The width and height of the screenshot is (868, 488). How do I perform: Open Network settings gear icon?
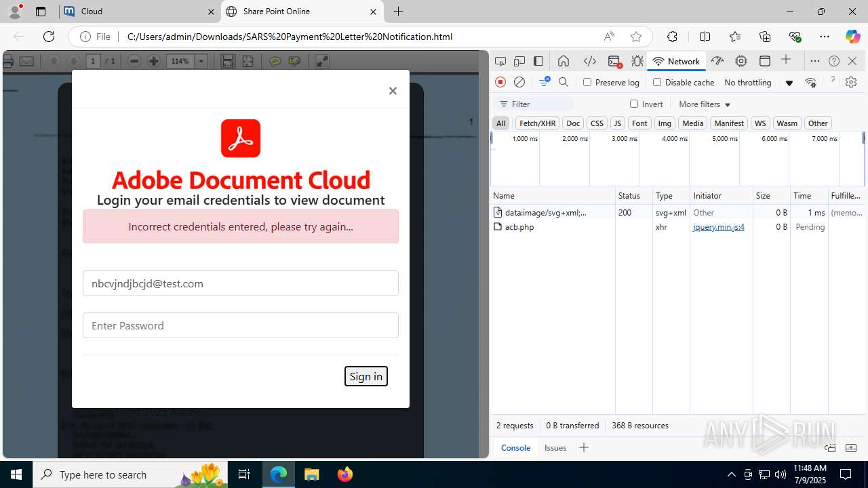point(851,82)
